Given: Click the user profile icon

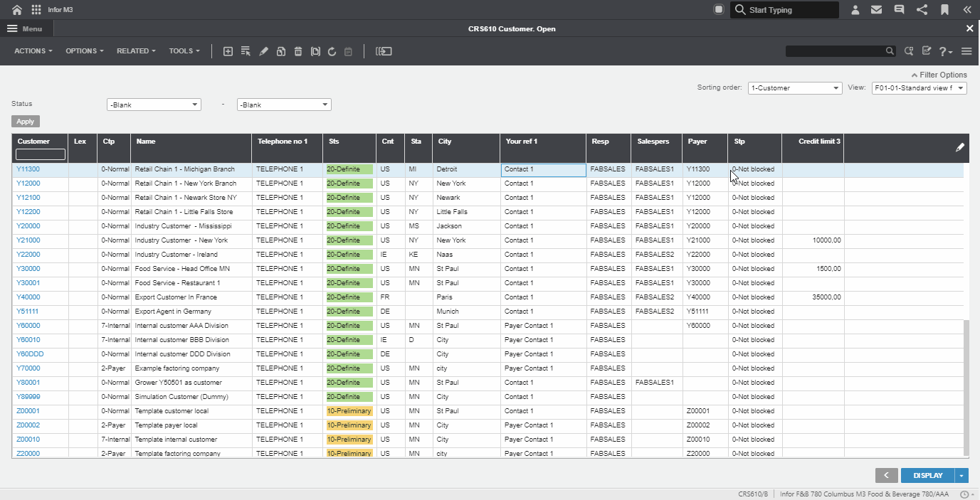Looking at the screenshot, I should [x=855, y=10].
